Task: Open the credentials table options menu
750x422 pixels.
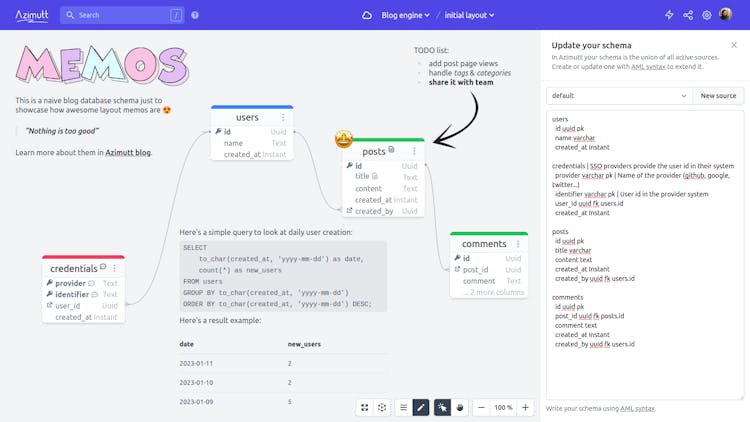Action: (x=114, y=268)
